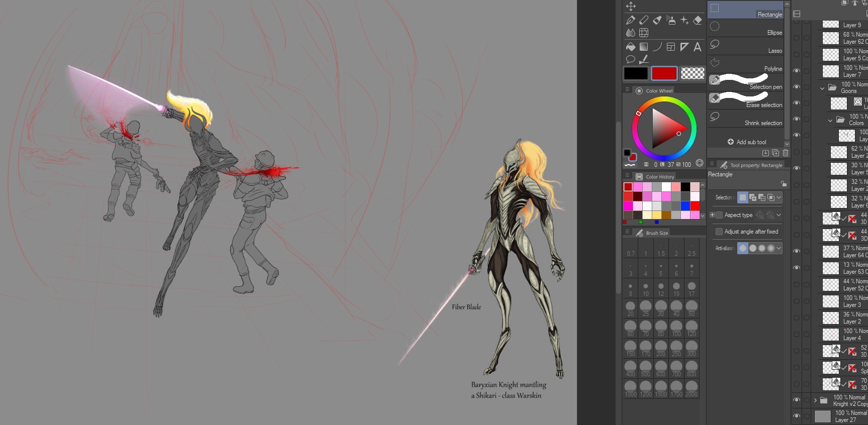Expand Aspect type plus options

pyautogui.click(x=712, y=215)
